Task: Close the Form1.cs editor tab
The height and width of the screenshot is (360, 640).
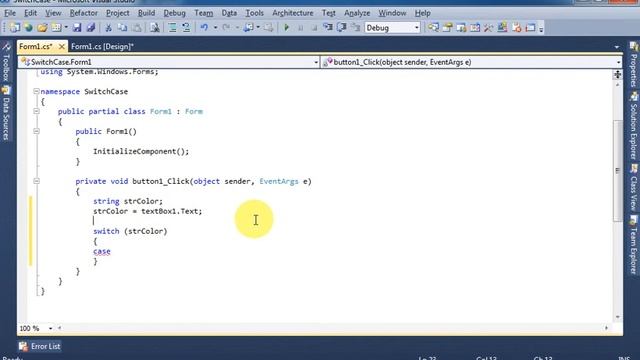Action: [x=62, y=47]
